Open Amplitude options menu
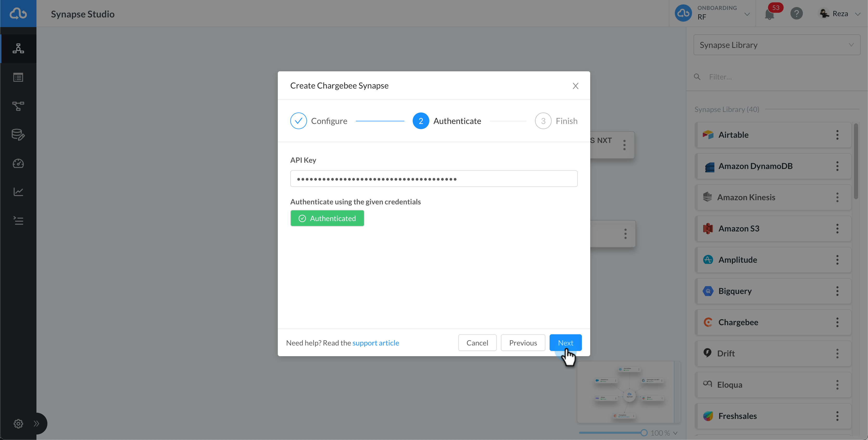Viewport: 868px width, 440px height. [837, 260]
